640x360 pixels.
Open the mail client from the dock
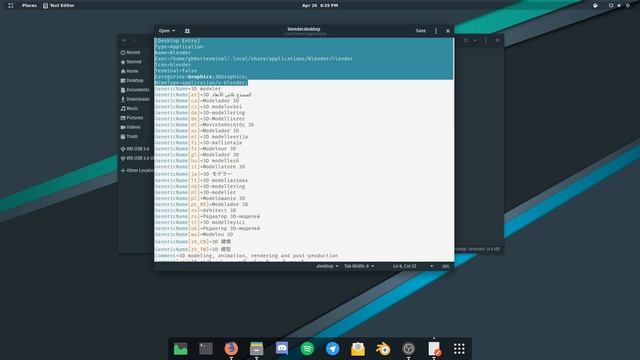click(358, 349)
